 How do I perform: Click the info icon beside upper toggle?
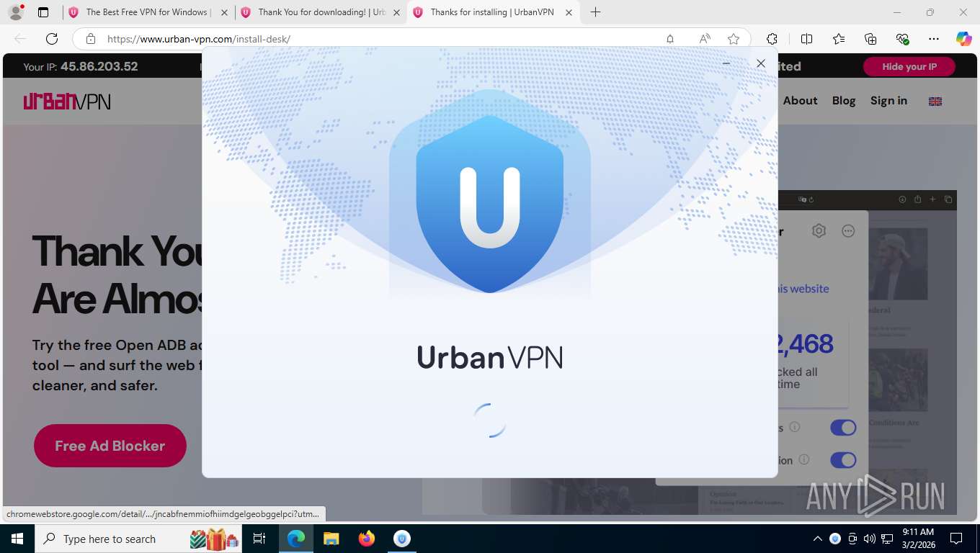click(795, 427)
